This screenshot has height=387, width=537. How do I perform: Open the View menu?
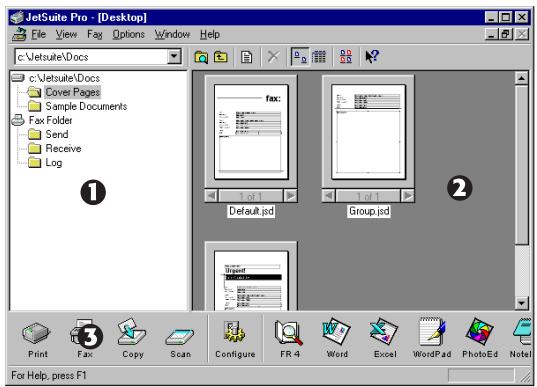tap(66, 34)
